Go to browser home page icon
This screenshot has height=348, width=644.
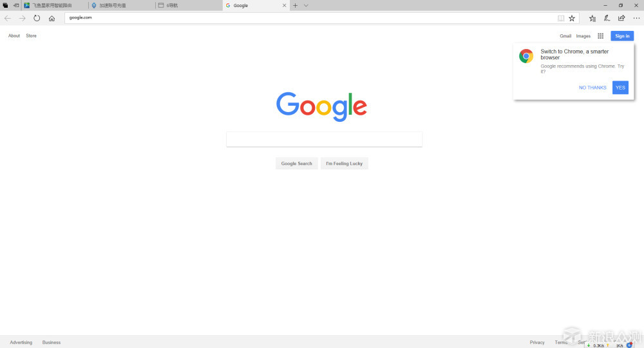point(52,18)
